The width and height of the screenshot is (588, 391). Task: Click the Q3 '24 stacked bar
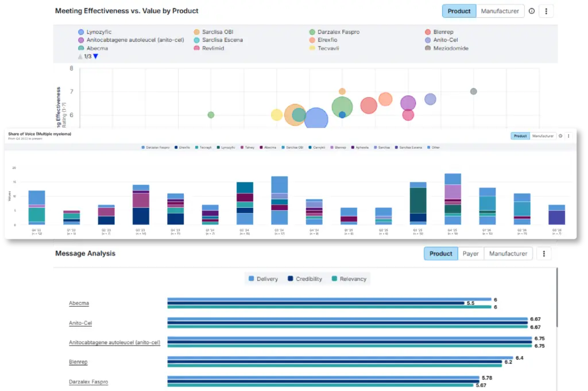click(280, 200)
